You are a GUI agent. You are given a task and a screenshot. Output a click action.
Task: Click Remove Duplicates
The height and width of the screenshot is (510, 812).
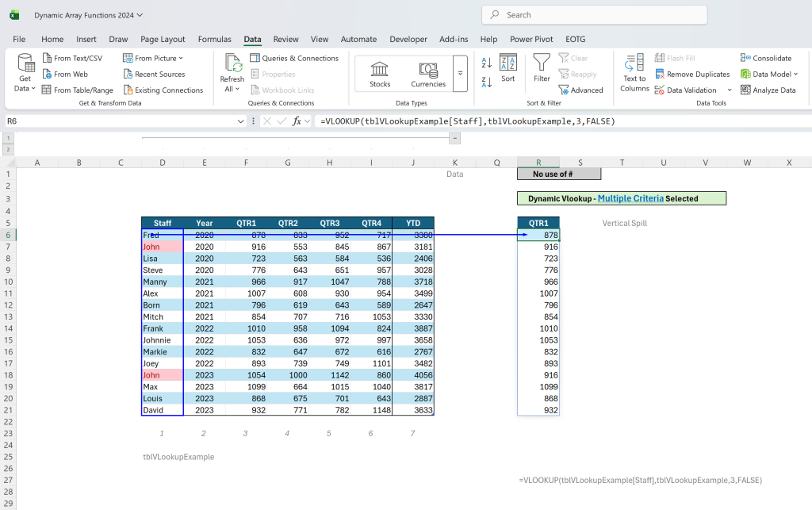click(x=692, y=74)
